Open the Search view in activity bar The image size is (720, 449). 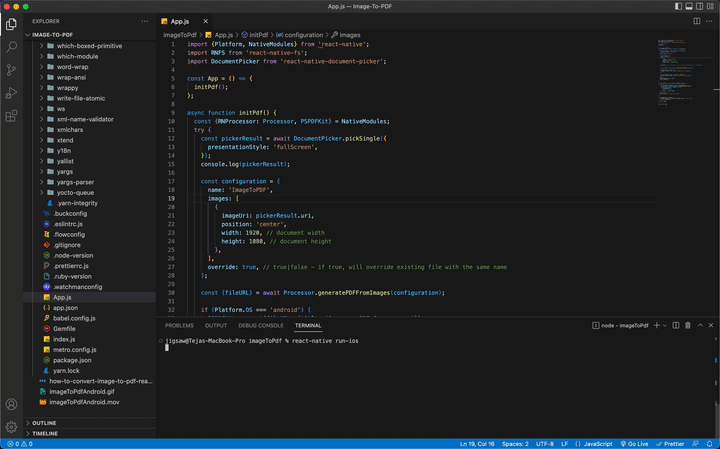[12, 46]
